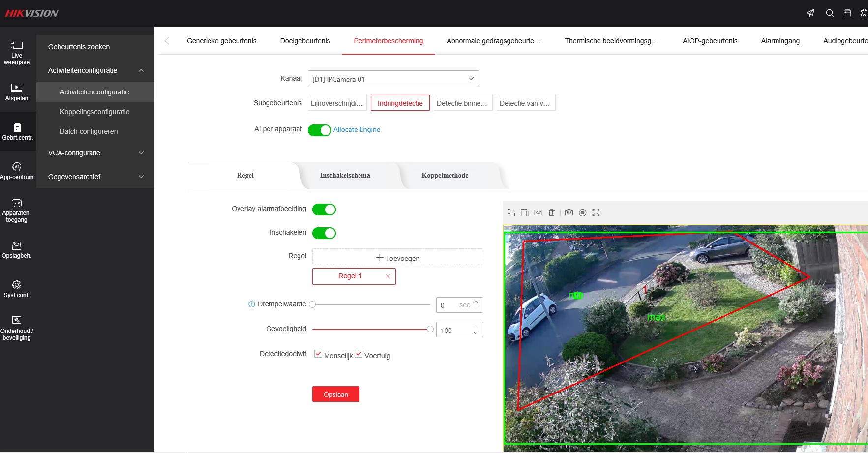Click the record icon above the camera preview
Viewport: 868px width, 453px height.
coord(583,212)
